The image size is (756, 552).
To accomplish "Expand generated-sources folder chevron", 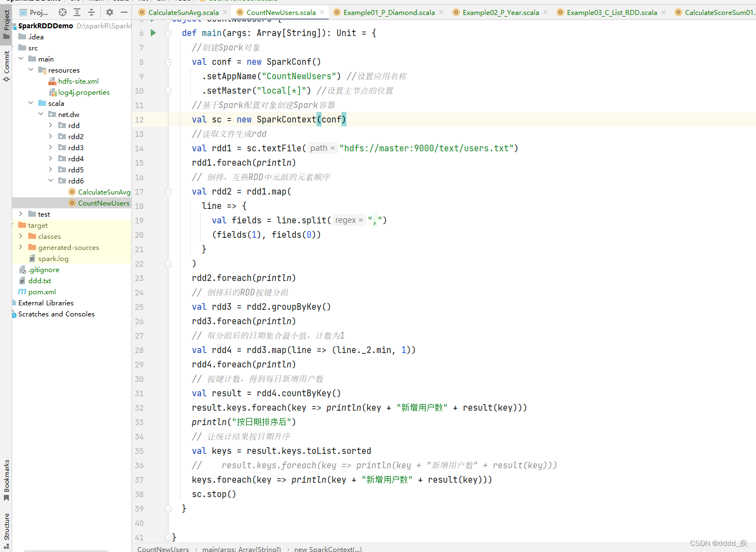I will pos(21,247).
